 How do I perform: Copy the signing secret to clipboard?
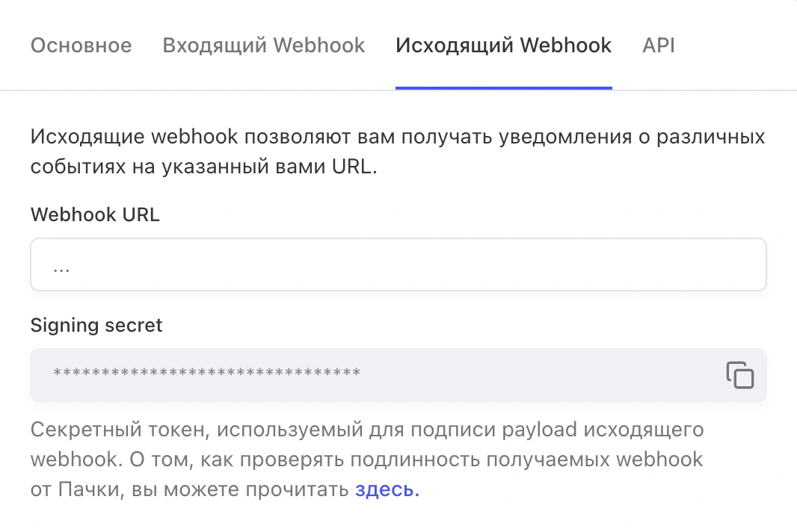[739, 375]
